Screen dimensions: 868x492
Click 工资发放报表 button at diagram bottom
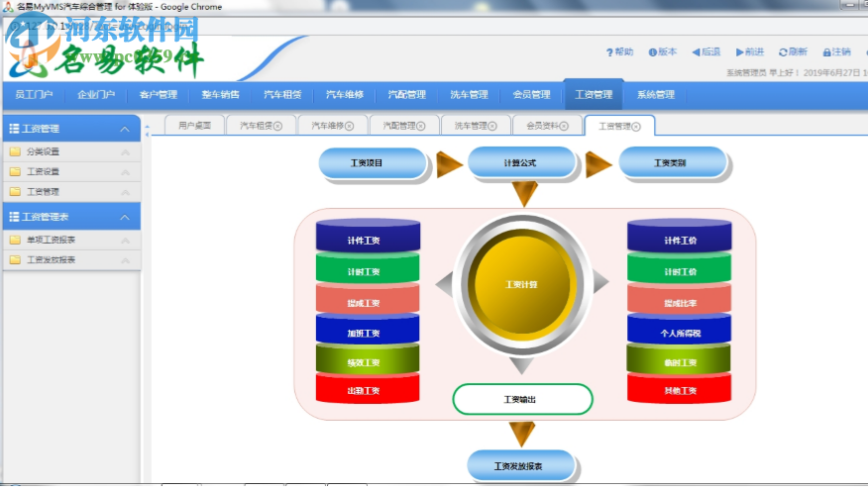[521, 466]
